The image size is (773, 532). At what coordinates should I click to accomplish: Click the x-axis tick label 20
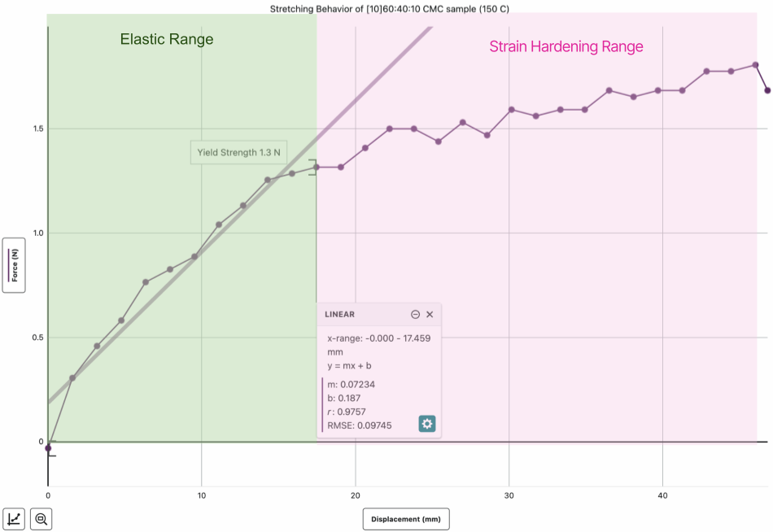pyautogui.click(x=356, y=495)
